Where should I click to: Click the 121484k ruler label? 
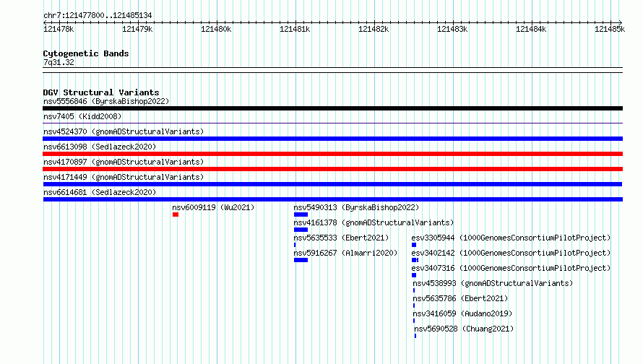[531, 29]
